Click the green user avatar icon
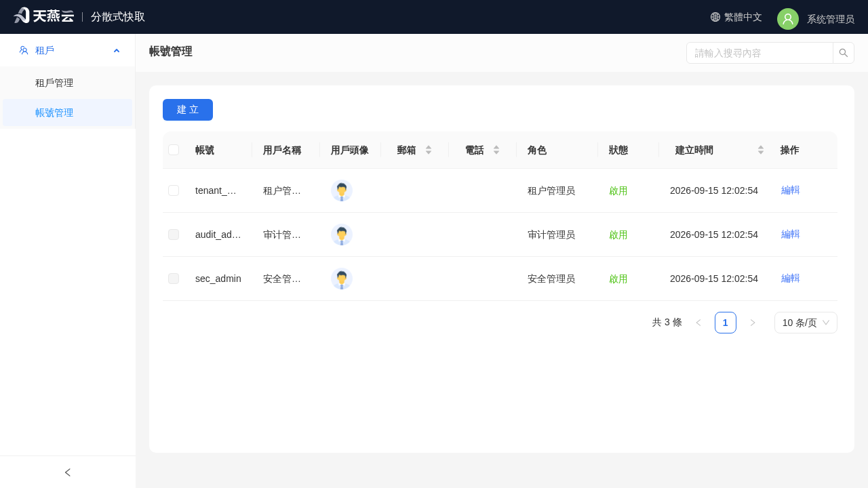 [x=788, y=19]
